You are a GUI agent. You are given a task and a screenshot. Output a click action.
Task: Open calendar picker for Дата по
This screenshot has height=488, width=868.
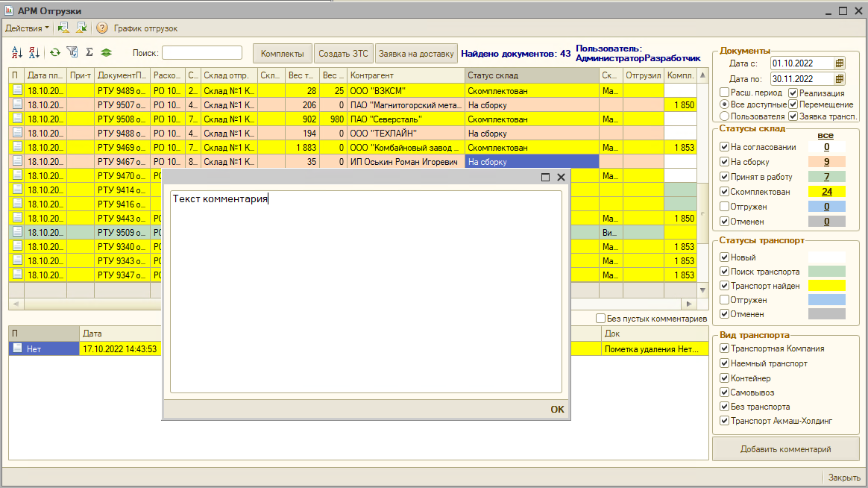tap(840, 78)
